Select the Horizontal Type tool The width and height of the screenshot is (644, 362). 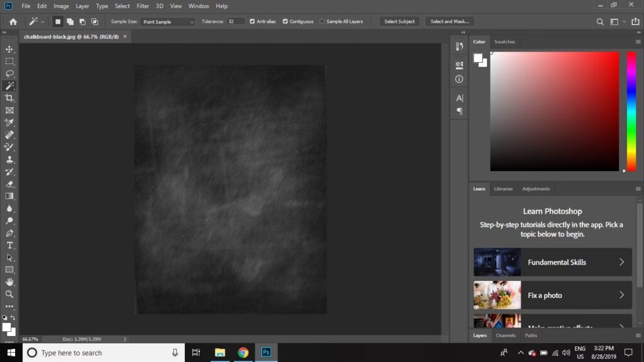click(x=9, y=245)
